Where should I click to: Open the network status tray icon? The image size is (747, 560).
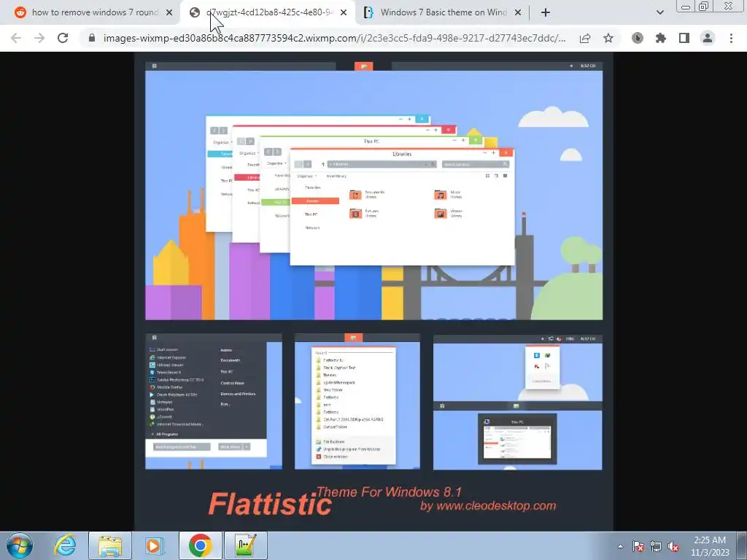tap(656, 546)
